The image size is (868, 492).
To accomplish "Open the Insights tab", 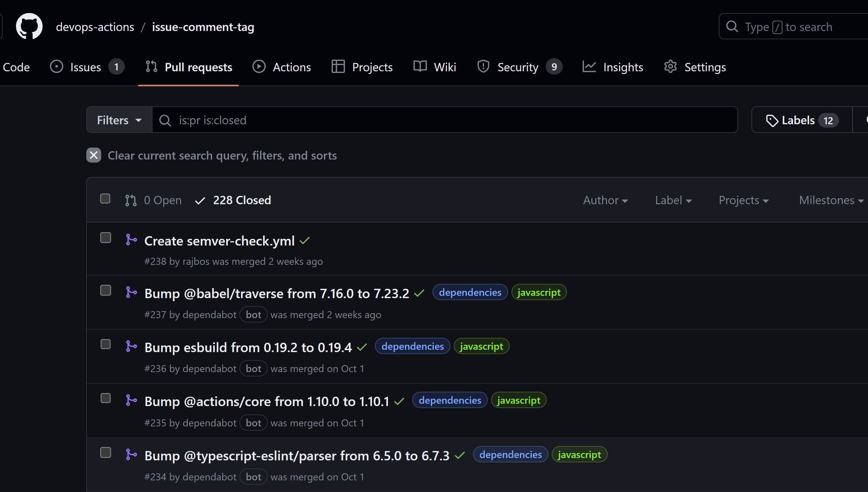I will (x=613, y=67).
